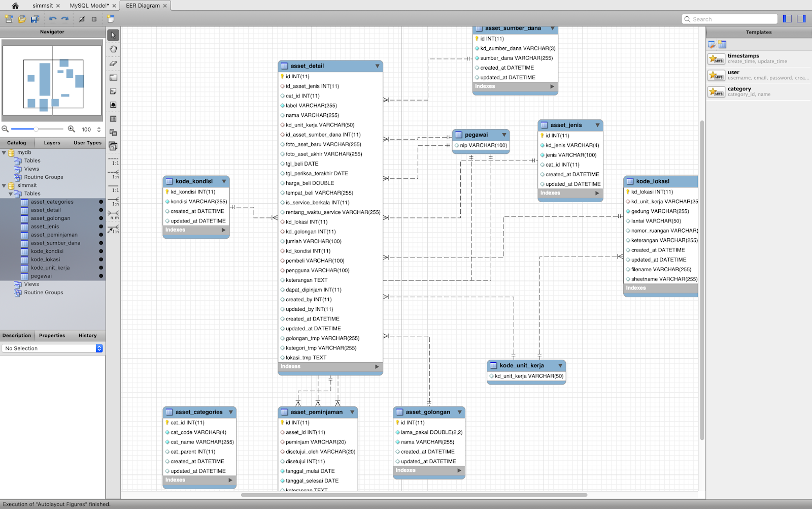Image resolution: width=812 pixels, height=509 pixels.
Task: Collapse the kode_kondisi table figure
Action: 224,181
